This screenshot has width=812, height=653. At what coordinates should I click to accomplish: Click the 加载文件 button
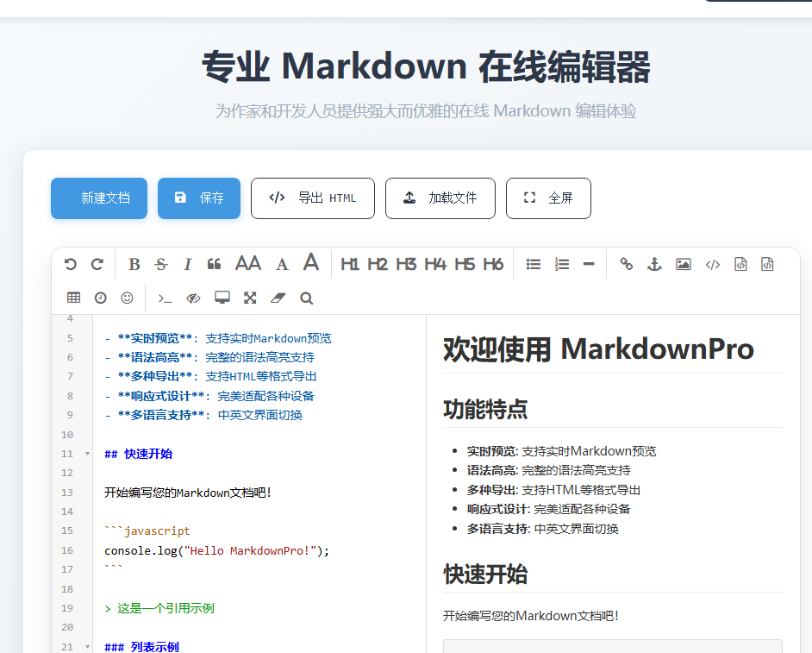coord(440,198)
